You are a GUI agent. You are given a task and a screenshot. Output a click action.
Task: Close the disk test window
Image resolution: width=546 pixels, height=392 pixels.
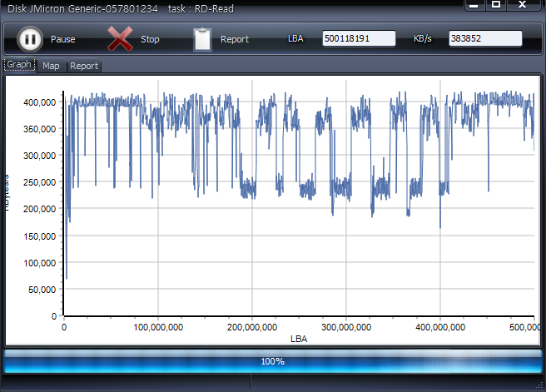click(x=523, y=5)
